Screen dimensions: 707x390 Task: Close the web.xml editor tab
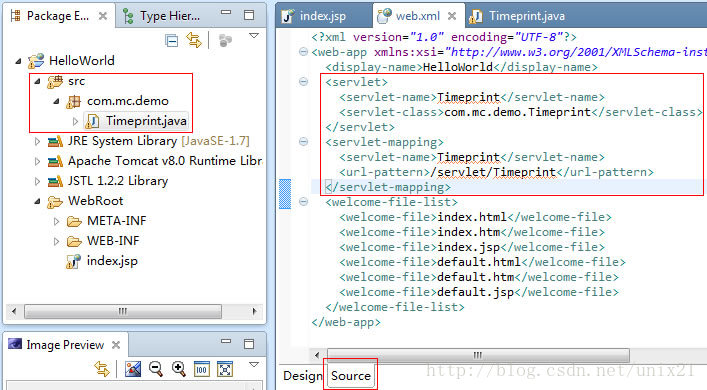(x=452, y=16)
